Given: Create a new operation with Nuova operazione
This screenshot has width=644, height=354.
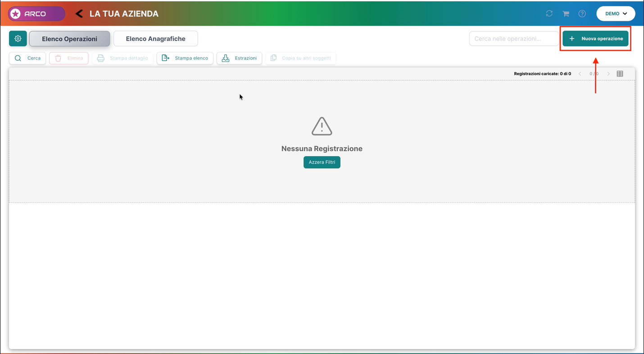Looking at the screenshot, I should (x=595, y=39).
